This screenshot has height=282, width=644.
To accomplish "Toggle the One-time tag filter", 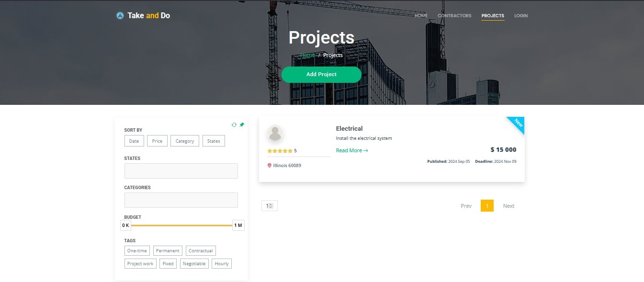I will point(137,250).
